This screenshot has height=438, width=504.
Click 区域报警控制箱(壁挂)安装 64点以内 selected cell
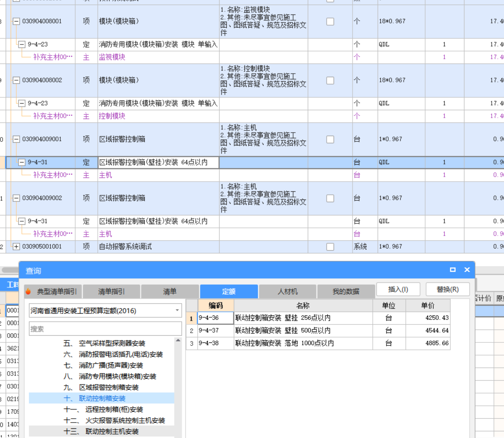[x=158, y=162]
